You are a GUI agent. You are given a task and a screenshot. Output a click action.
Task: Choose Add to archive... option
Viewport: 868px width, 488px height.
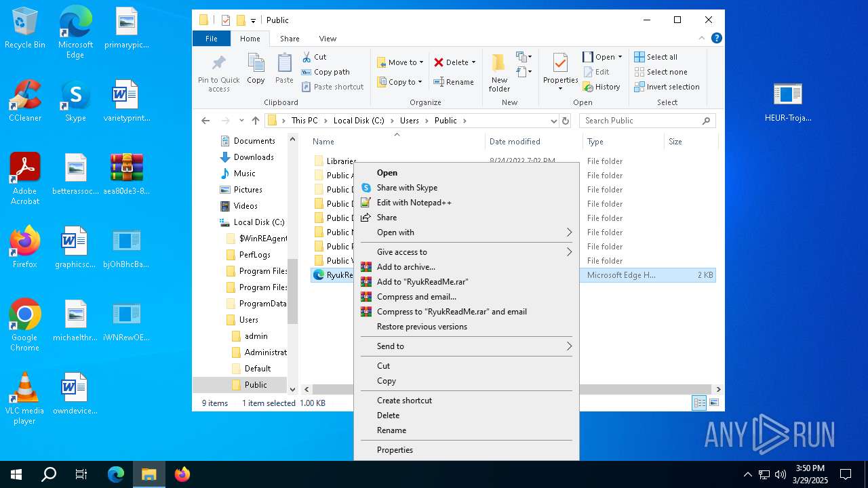pos(467,267)
